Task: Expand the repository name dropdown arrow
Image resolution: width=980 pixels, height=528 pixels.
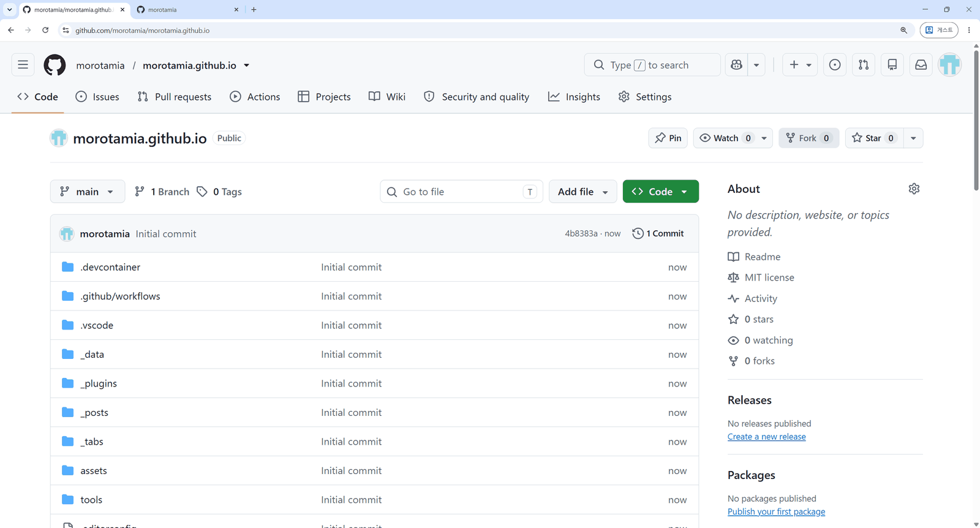Action: (246, 66)
